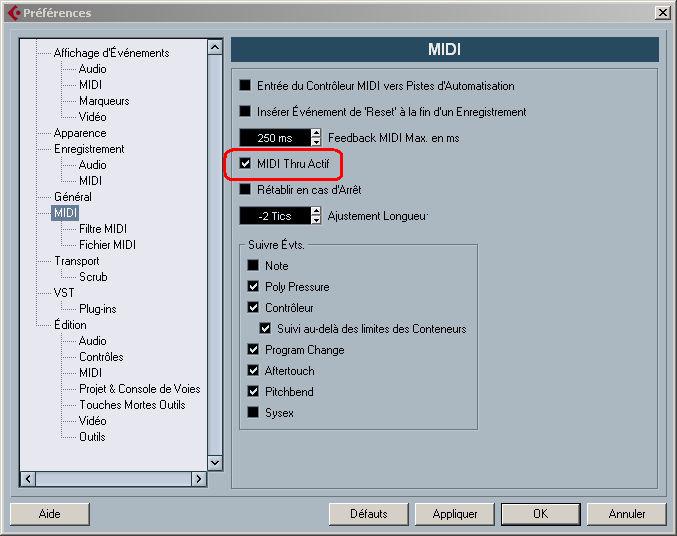Select Audio under Affichage d'Événements
Image resolution: width=677 pixels, height=536 pixels.
coord(92,69)
